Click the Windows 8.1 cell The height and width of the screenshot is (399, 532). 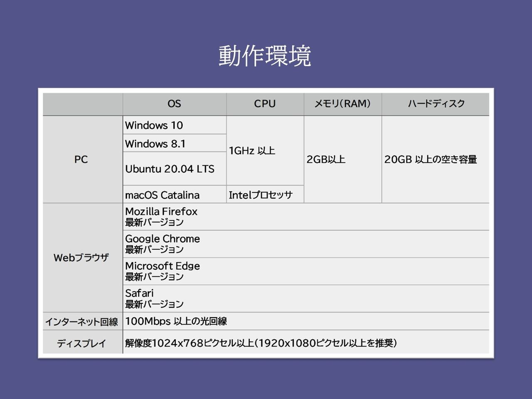(x=175, y=143)
